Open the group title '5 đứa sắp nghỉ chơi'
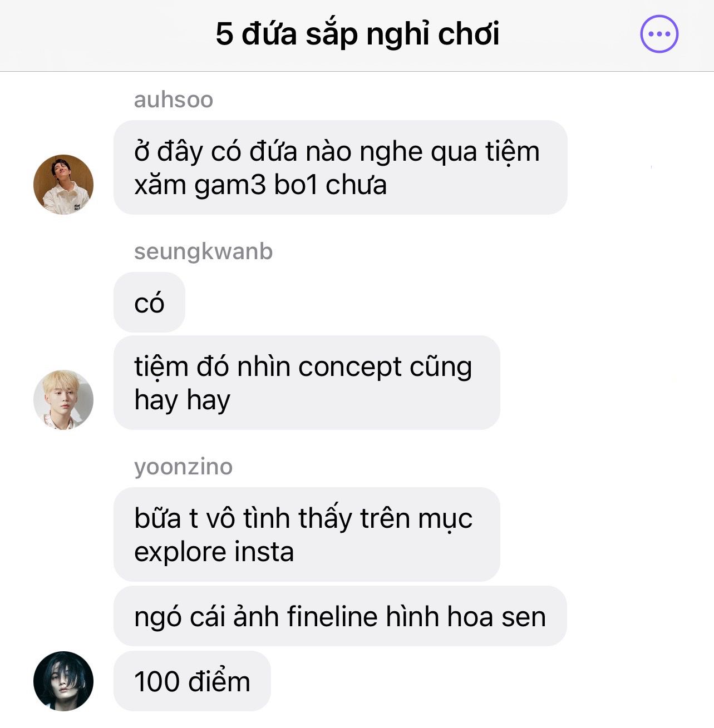 click(357, 34)
